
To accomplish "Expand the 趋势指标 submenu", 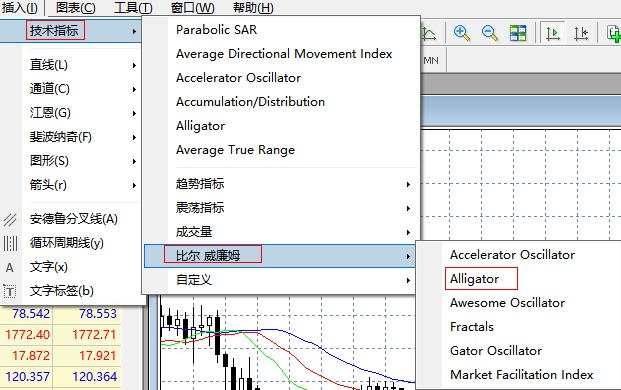I will (281, 184).
